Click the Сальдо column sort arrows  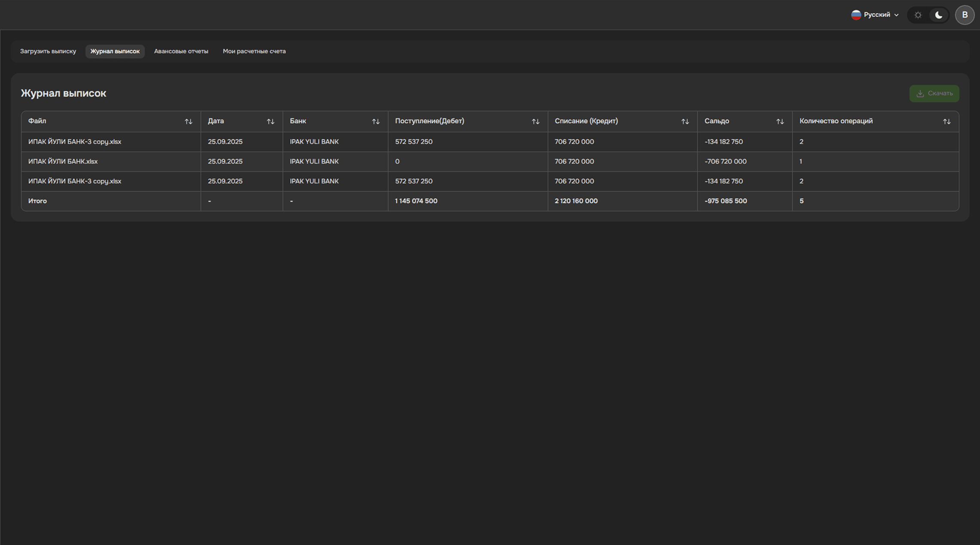(780, 122)
